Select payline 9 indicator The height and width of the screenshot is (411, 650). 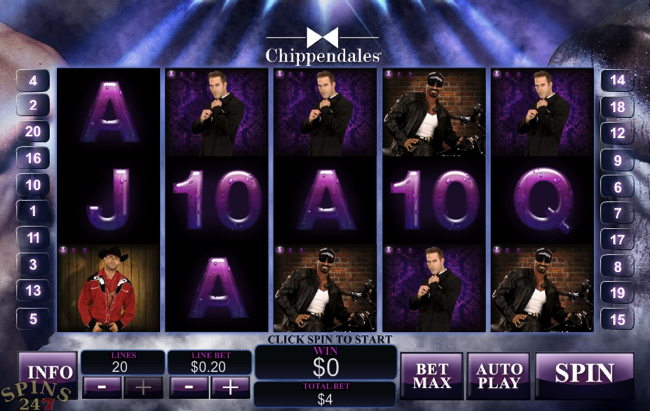point(617,160)
